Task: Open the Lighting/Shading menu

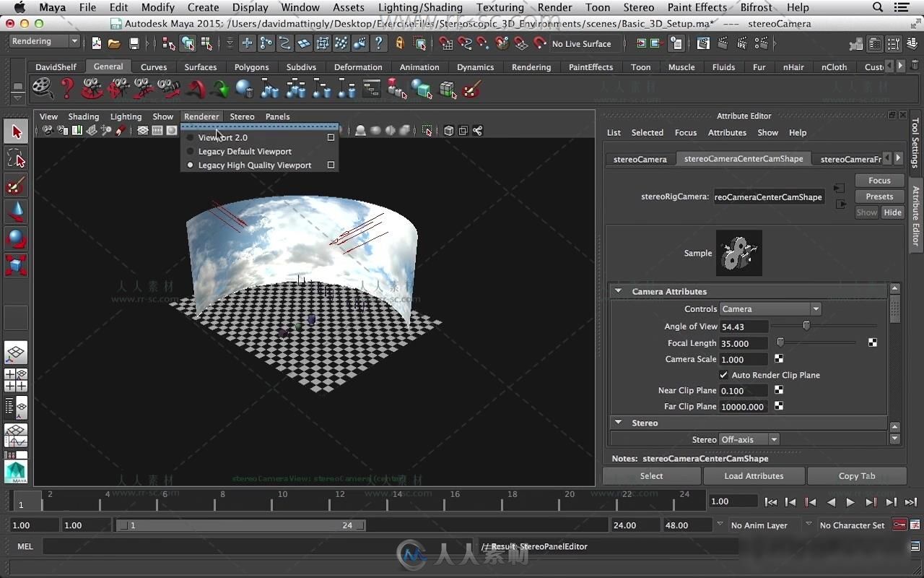Action: click(x=420, y=7)
